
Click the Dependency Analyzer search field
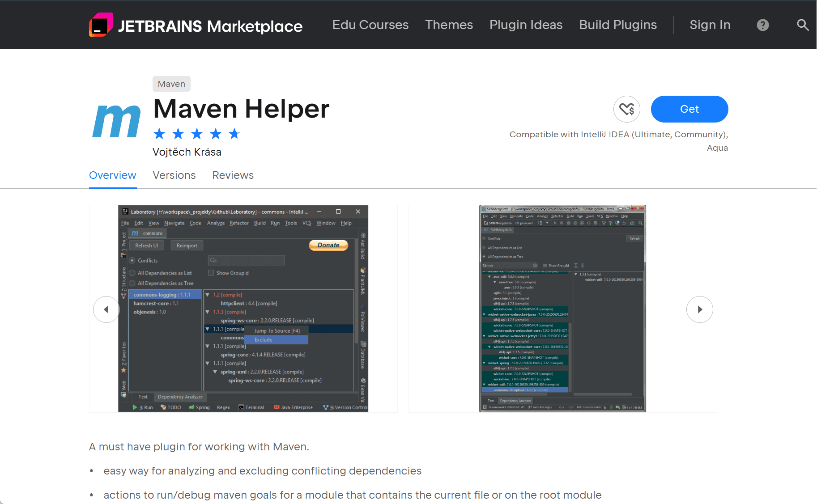coord(246,260)
